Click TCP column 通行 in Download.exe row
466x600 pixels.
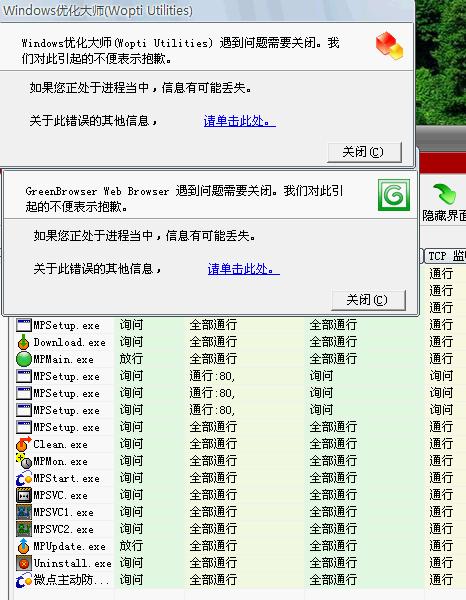pos(441,342)
